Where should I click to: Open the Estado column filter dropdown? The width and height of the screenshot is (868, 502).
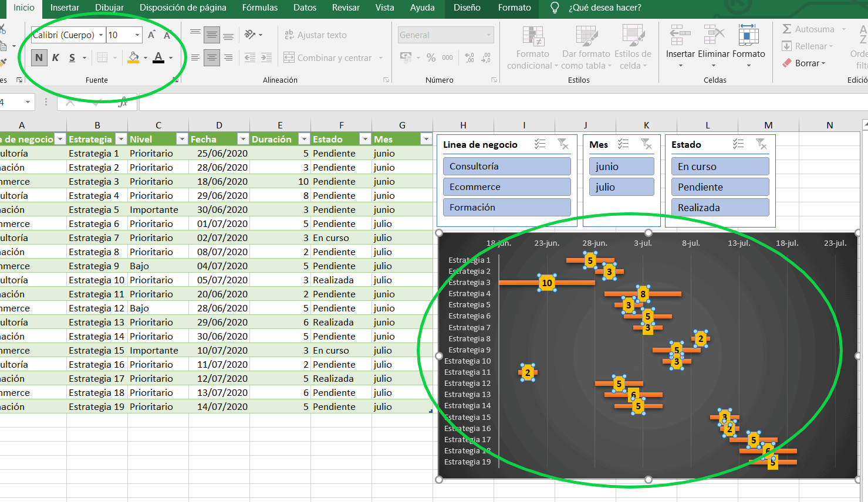pyautogui.click(x=365, y=140)
